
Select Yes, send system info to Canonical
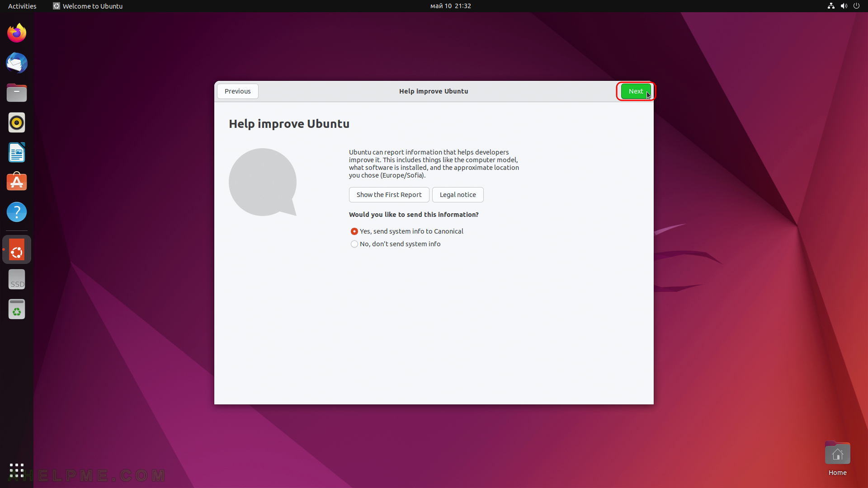[x=407, y=231]
